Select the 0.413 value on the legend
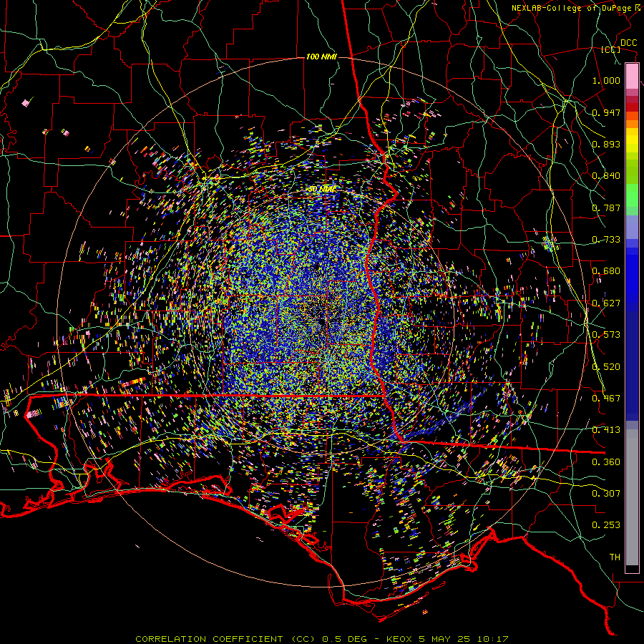The height and width of the screenshot is (644, 644). 606,430
